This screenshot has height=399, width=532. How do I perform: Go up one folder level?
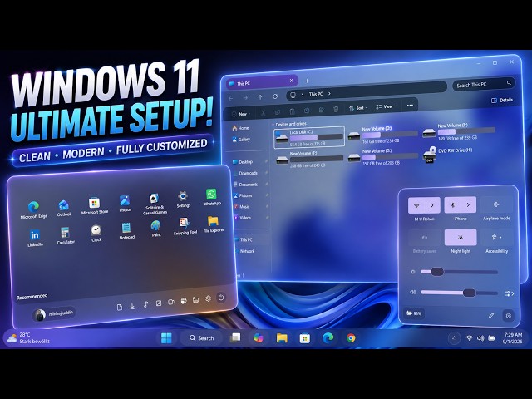pos(260,97)
